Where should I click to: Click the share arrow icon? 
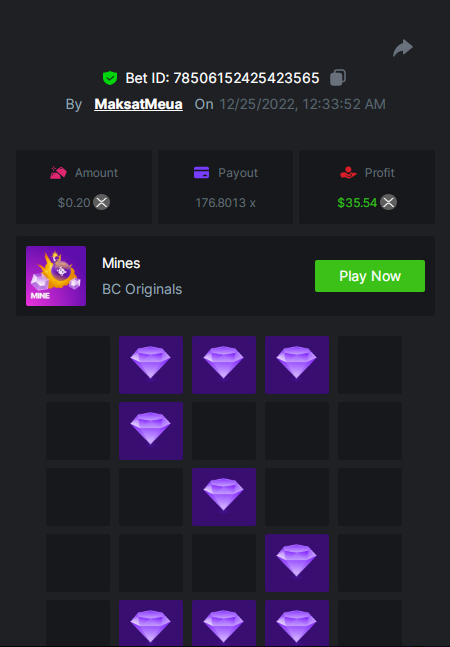[403, 48]
